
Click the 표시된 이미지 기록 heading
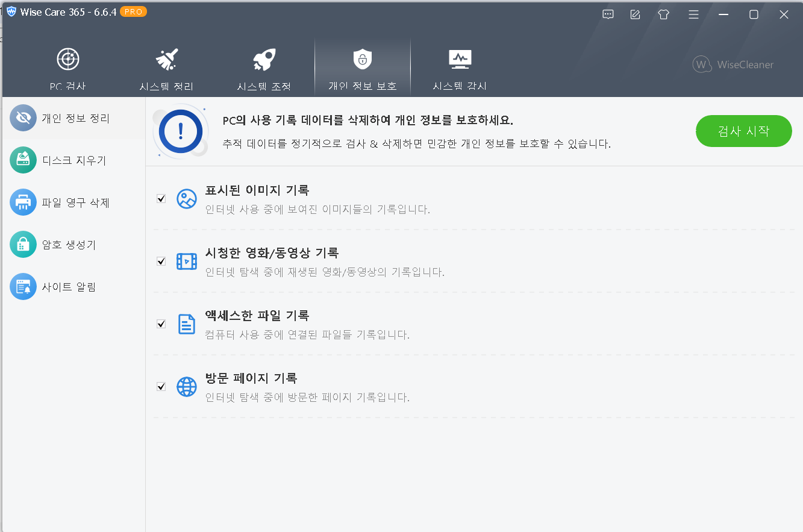point(257,190)
